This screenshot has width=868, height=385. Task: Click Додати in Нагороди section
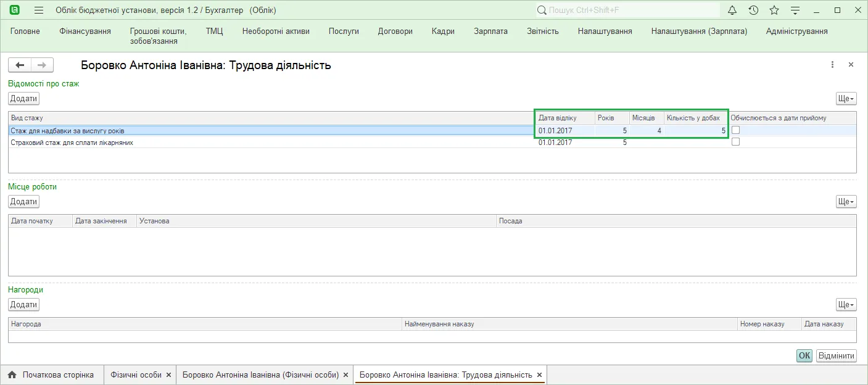point(24,305)
